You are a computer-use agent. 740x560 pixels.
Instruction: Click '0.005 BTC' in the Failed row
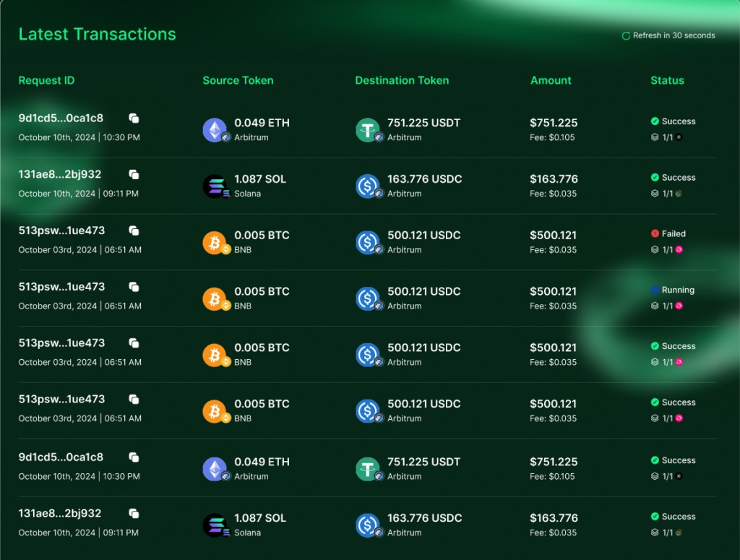click(x=262, y=235)
